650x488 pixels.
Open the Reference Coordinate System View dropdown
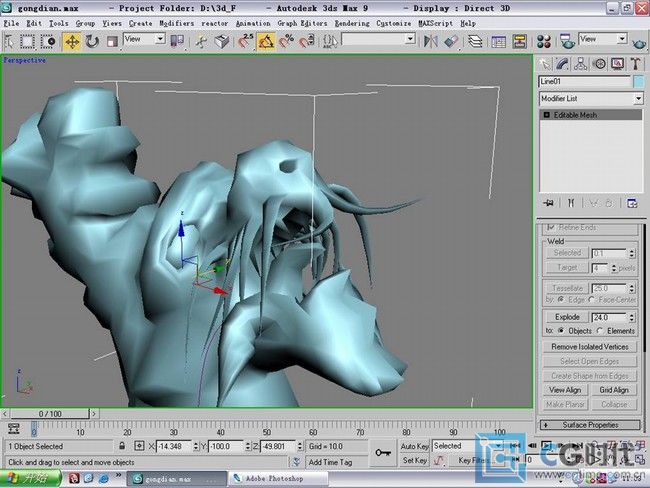tap(144, 39)
